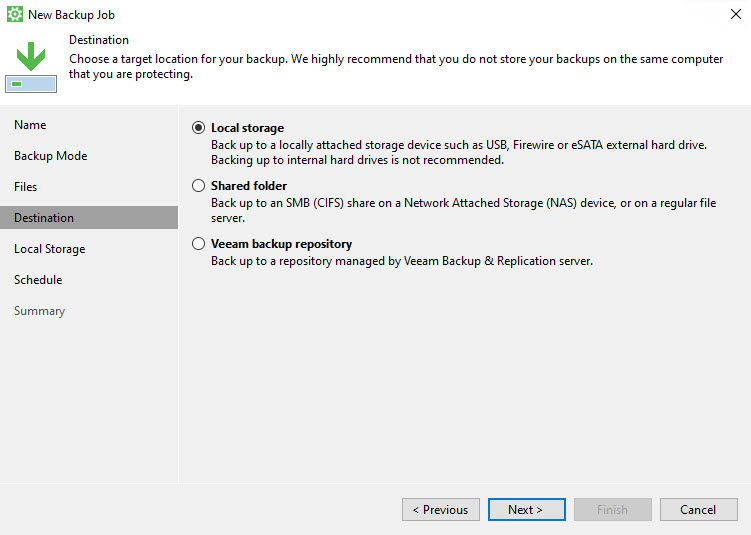Click the Summary step in sidebar

click(39, 311)
